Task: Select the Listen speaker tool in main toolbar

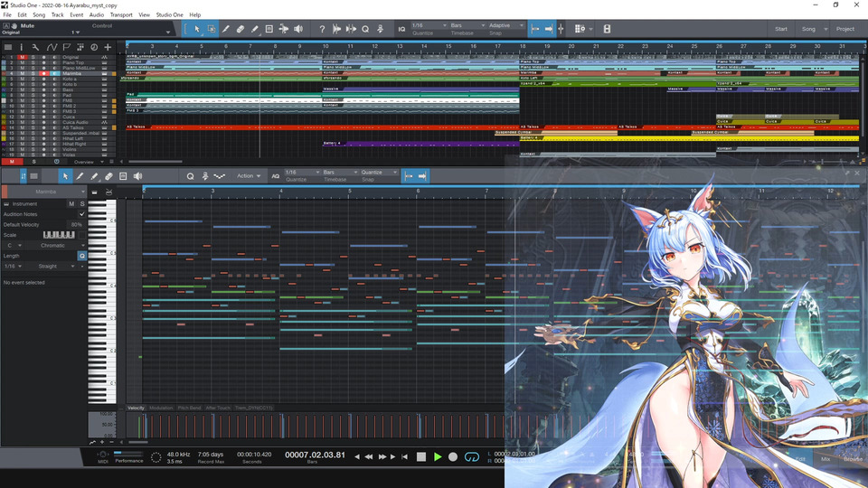Action: [x=298, y=29]
